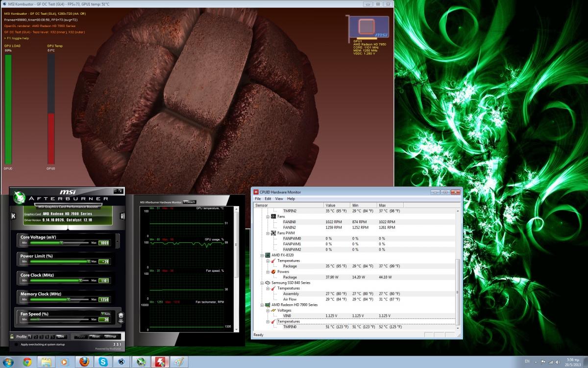Open the Edit menu in HWMonitor
The height and width of the screenshot is (368, 588).
268,199
